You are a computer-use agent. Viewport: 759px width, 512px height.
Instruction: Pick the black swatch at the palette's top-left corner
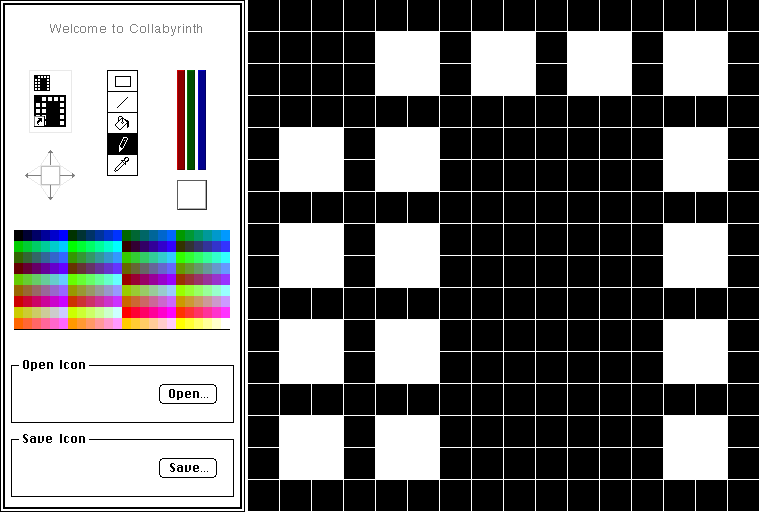coord(18,235)
